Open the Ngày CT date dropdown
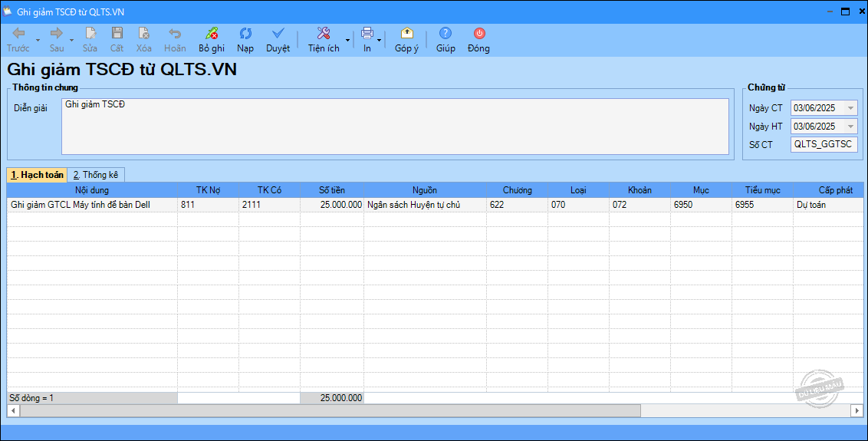Image resolution: width=868 pixels, height=441 pixels. (851, 108)
